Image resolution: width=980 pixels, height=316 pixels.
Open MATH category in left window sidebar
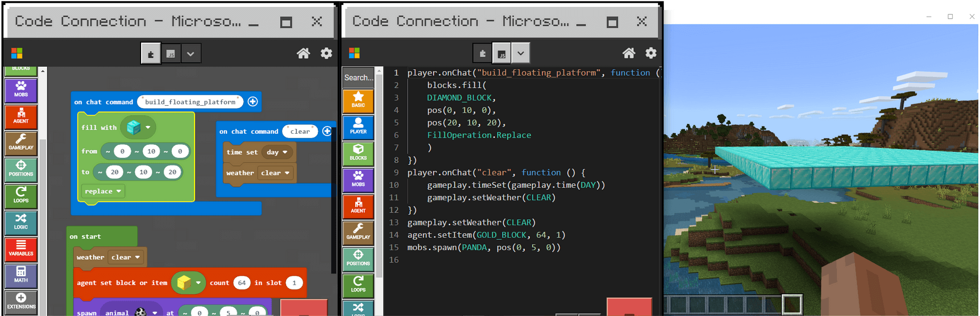[x=21, y=275]
